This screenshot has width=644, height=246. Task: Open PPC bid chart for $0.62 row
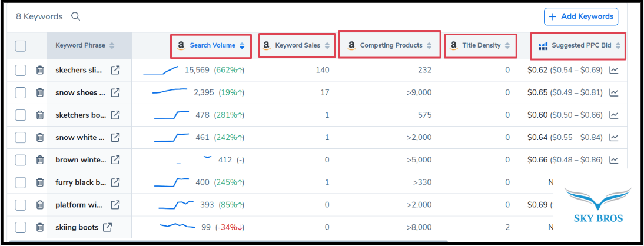613,70
